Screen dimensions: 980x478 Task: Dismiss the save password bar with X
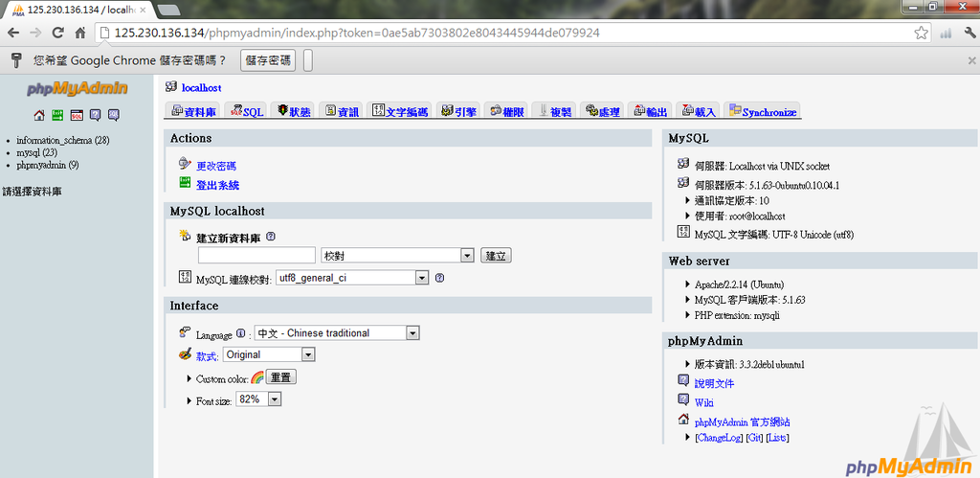click(972, 60)
